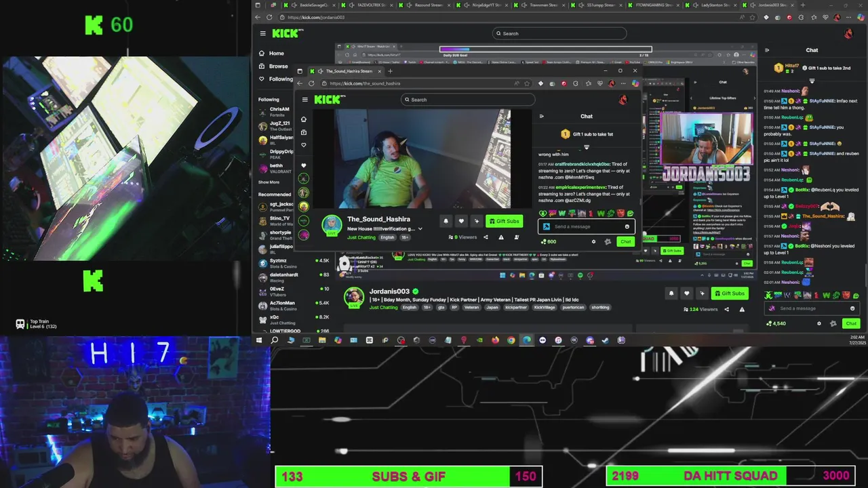Open Just Chatting category link under Jordanis003
Image resolution: width=868 pixels, height=488 pixels.
pyautogui.click(x=383, y=307)
